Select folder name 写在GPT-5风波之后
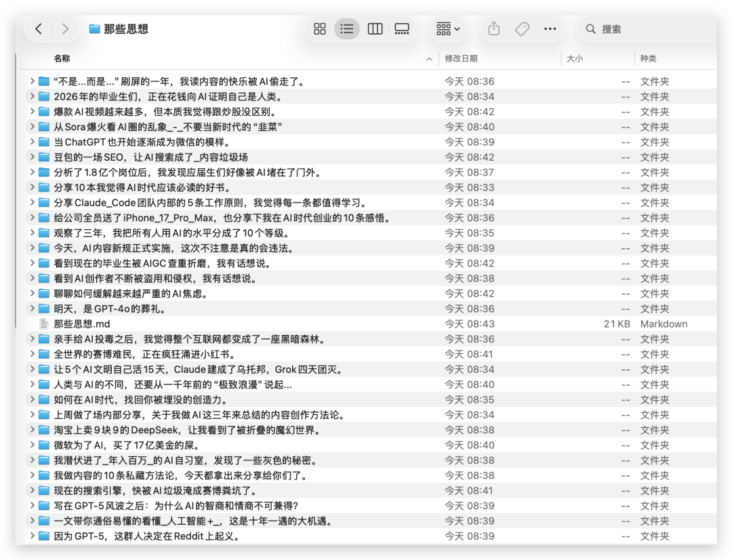 click(176, 506)
